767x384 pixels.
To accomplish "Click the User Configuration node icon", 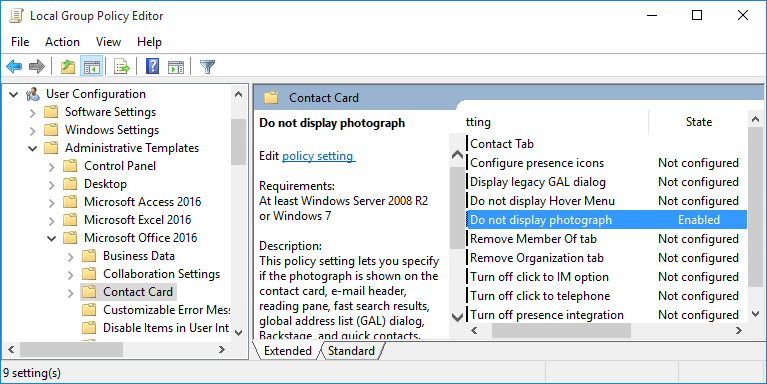I will pyautogui.click(x=33, y=94).
